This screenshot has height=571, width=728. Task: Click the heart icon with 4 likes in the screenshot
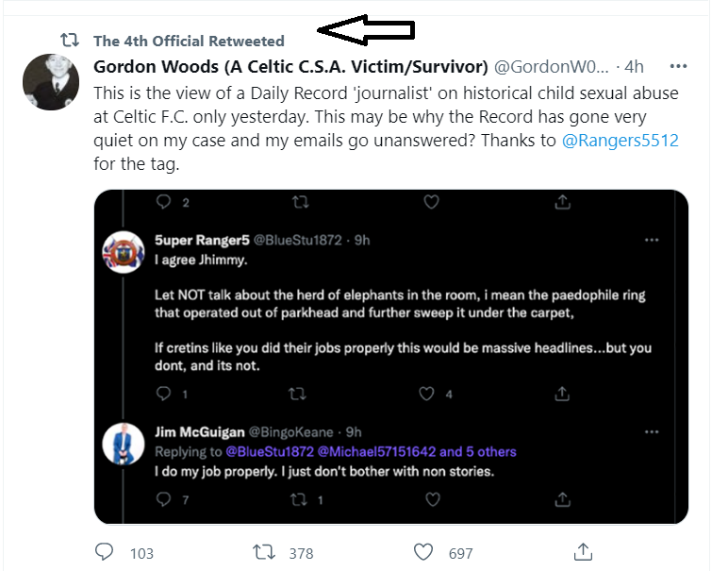point(426,394)
